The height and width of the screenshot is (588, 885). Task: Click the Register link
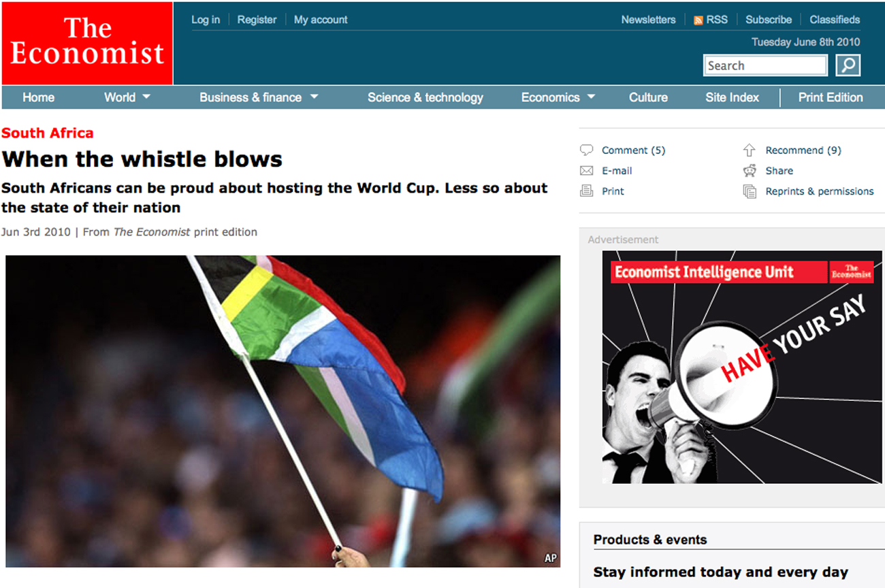click(257, 19)
